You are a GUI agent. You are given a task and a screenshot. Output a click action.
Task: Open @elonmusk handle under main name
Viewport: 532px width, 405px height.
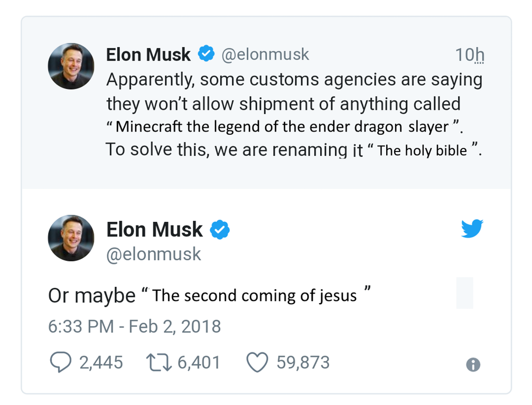coord(154,255)
